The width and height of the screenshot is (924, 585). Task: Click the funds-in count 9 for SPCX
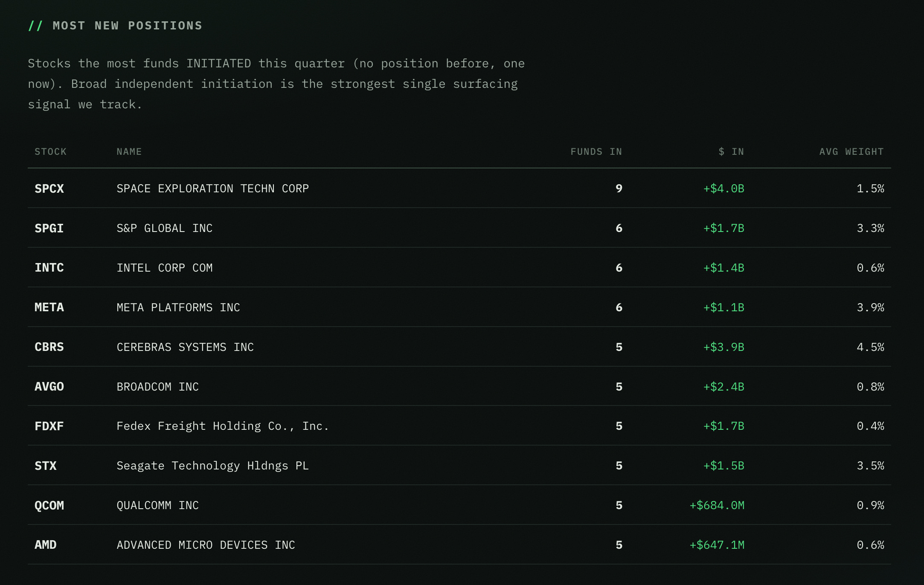(619, 188)
